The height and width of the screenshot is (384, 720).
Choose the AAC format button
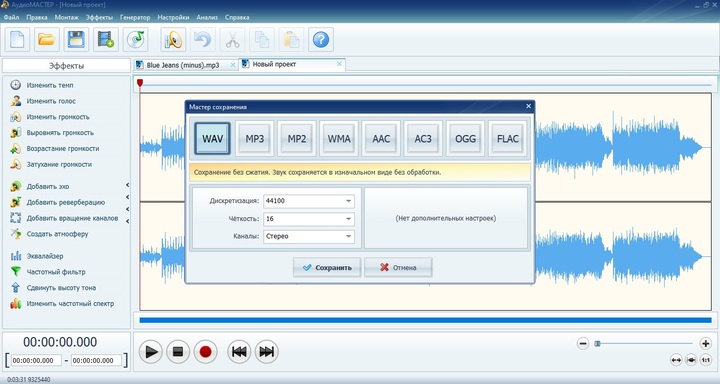(381, 138)
